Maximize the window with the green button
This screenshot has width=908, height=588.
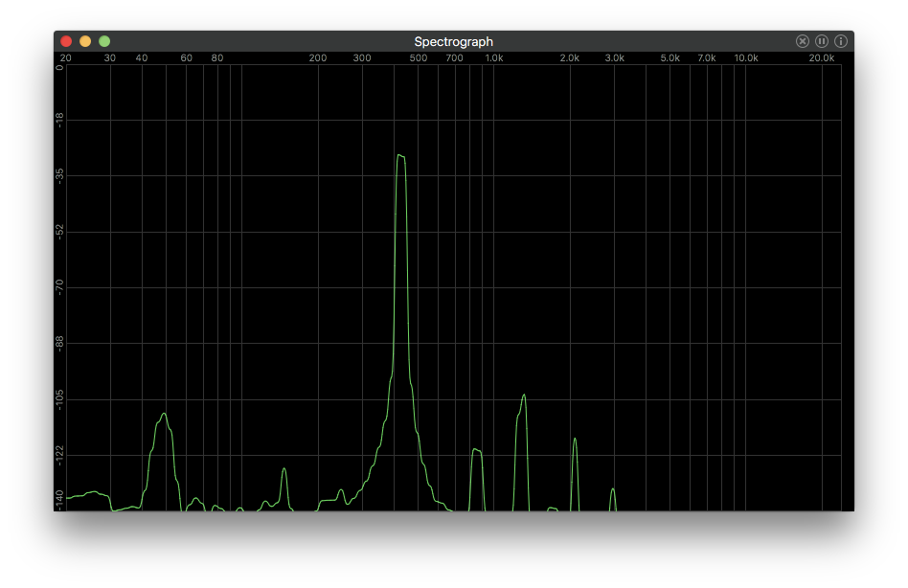(x=104, y=41)
